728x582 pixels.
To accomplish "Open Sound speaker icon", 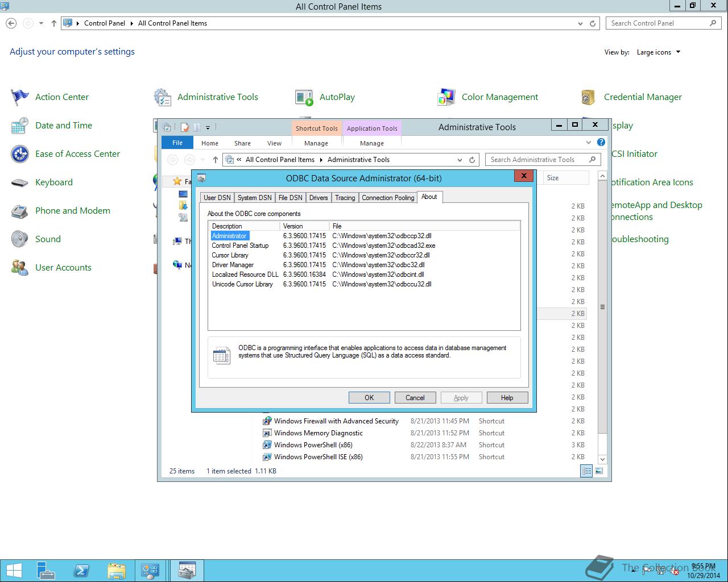I will click(x=20, y=239).
